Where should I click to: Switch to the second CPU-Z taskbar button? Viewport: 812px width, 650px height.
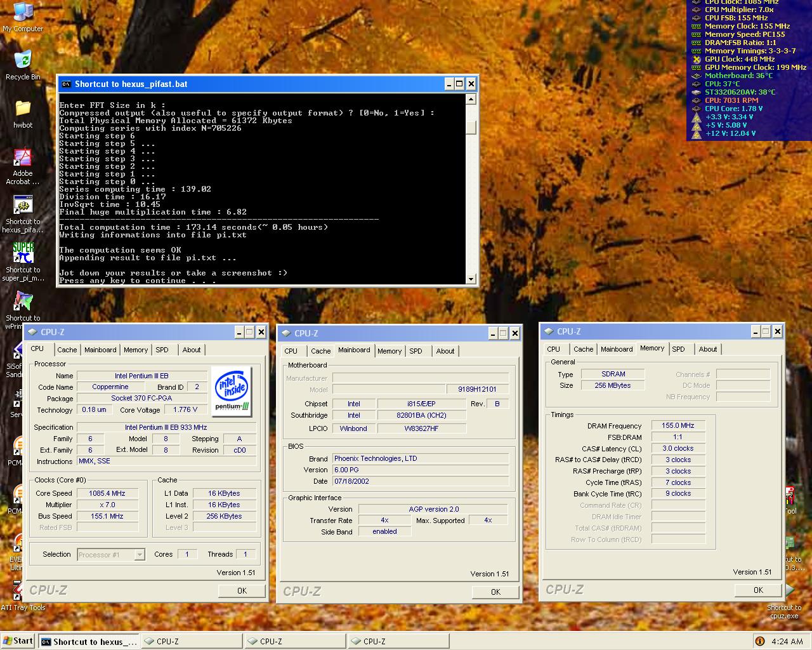[295, 642]
